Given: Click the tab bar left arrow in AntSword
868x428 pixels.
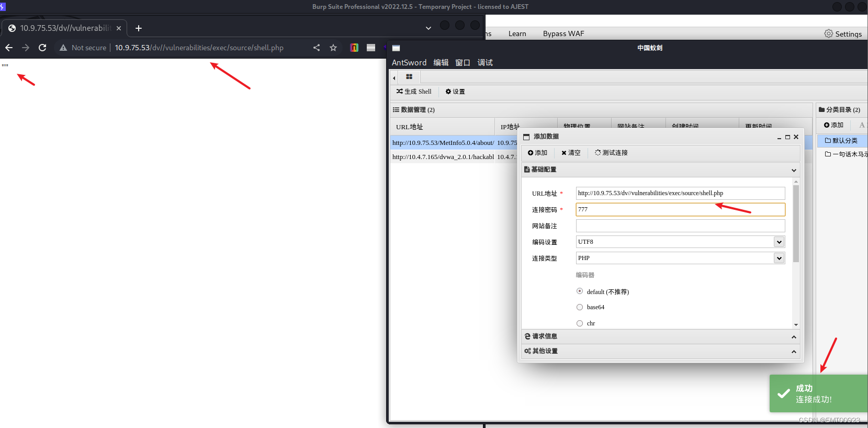Looking at the screenshot, I should [394, 78].
